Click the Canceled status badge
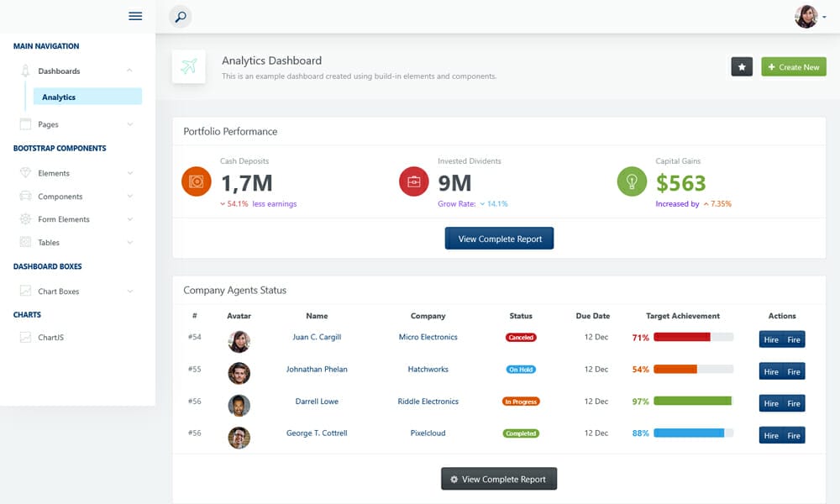Image resolution: width=840 pixels, height=504 pixels. (x=520, y=338)
